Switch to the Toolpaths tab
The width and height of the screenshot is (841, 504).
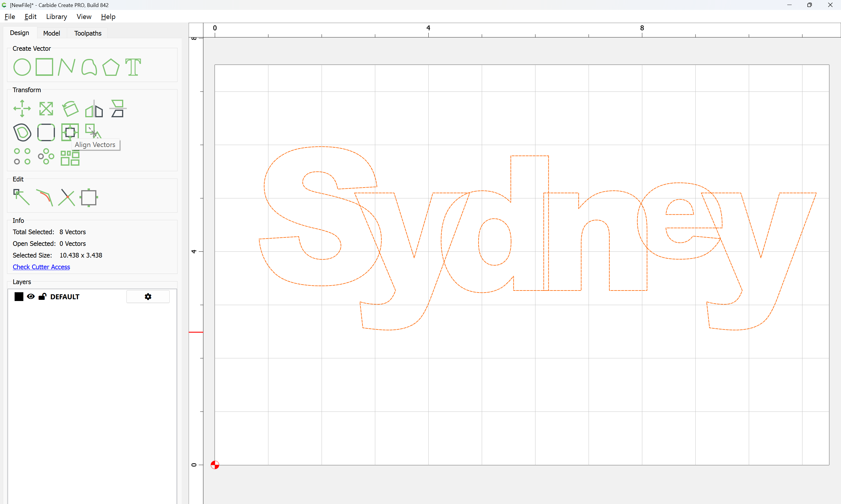tap(88, 33)
